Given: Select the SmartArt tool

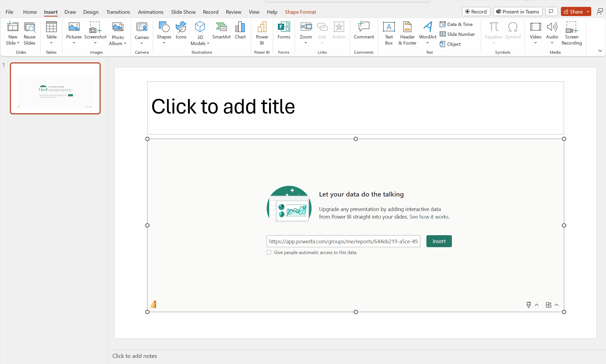Looking at the screenshot, I should pos(222,31).
